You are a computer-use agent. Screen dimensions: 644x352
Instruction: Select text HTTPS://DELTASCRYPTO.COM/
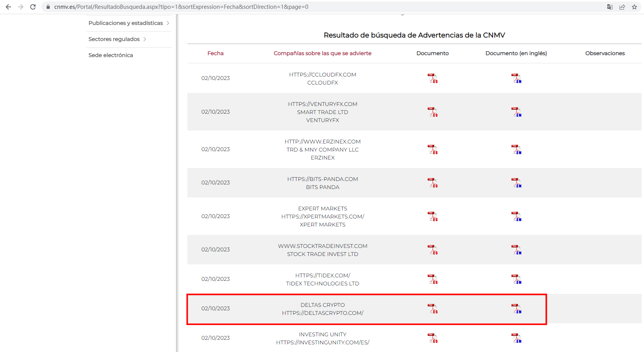[323, 313]
